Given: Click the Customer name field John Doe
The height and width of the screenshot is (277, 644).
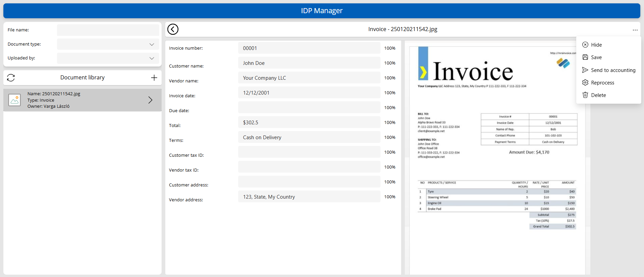Looking at the screenshot, I should [309, 63].
